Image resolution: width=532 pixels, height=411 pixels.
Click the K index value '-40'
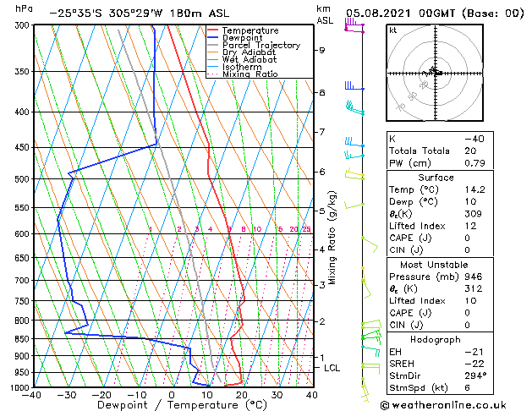tap(474, 139)
